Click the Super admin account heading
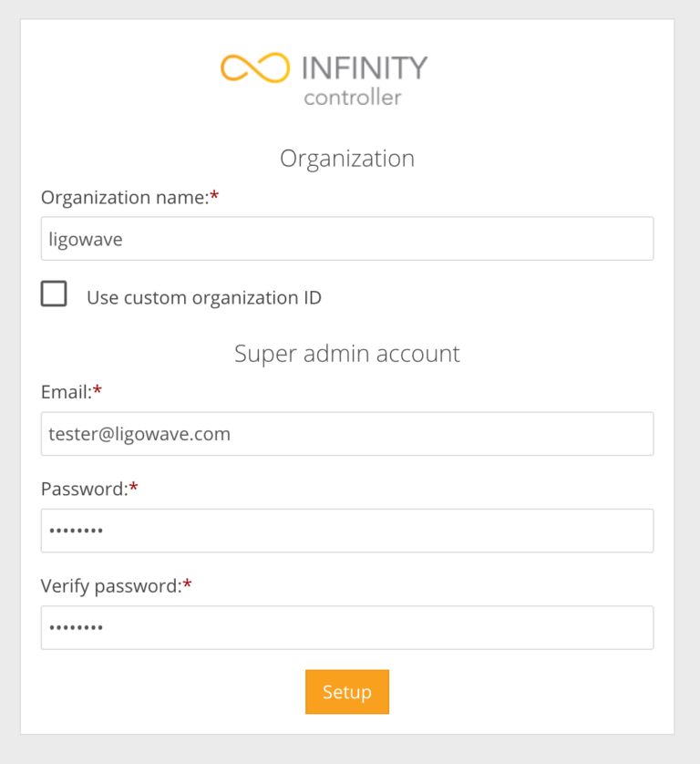This screenshot has width=700, height=764. tap(347, 354)
